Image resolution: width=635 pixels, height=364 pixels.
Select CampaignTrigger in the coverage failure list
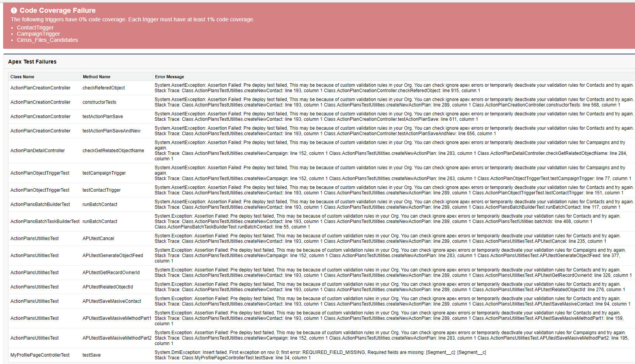coord(38,34)
